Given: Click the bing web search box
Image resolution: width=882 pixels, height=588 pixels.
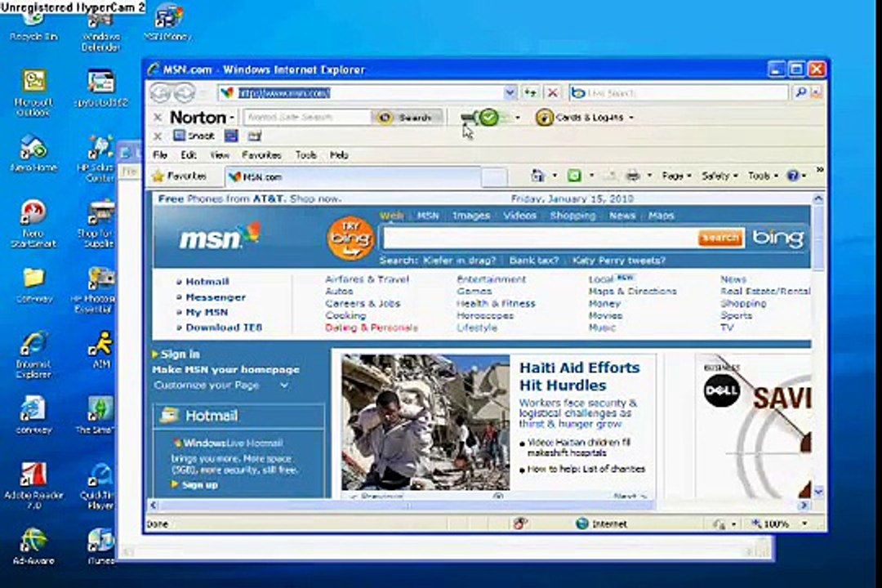Looking at the screenshot, I should coord(540,238).
